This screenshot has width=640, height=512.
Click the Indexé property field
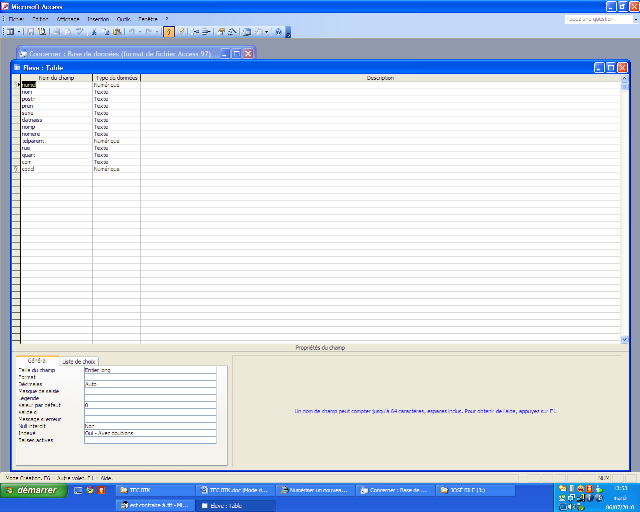(x=150, y=433)
